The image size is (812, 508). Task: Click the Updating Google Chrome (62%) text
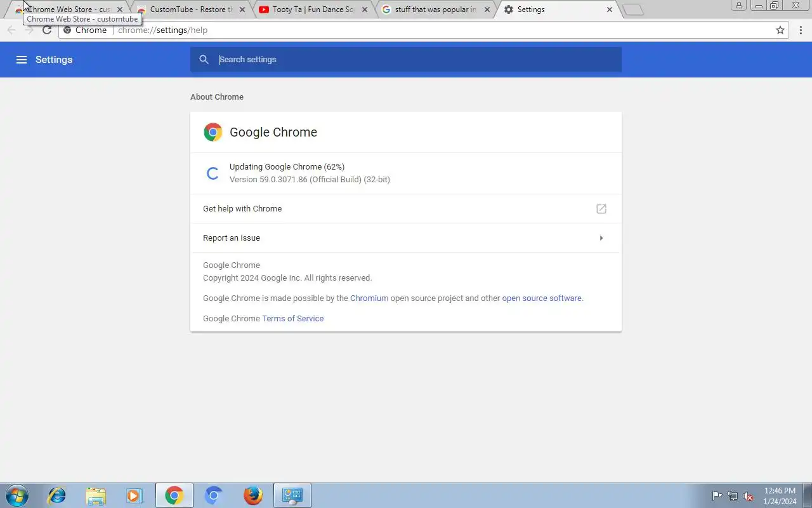pyautogui.click(x=287, y=166)
